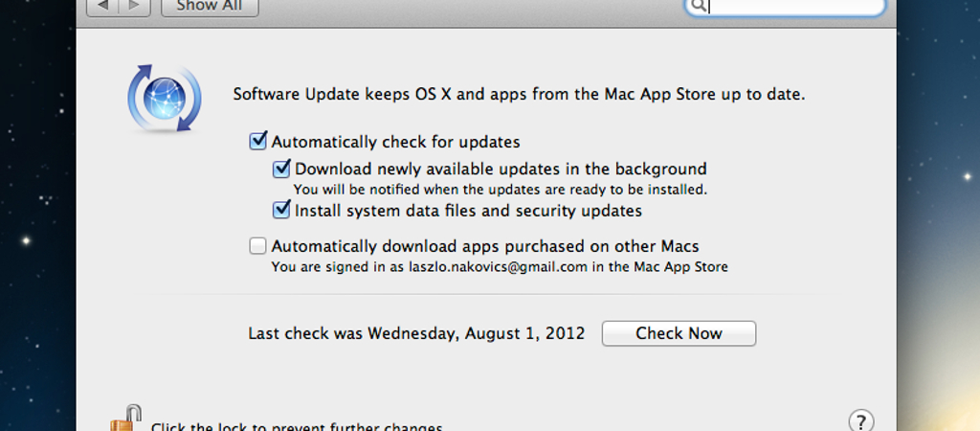Click the open padlock icon
The width and height of the screenshot is (980, 431).
tap(125, 420)
